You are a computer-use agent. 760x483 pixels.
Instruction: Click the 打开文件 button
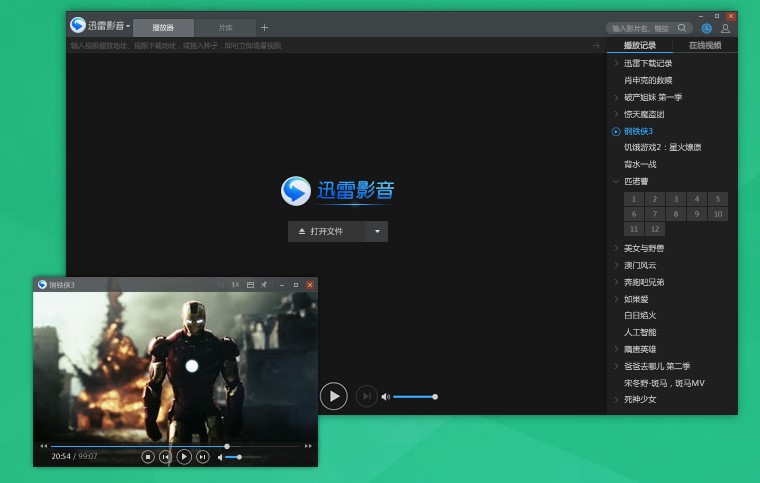click(x=326, y=231)
